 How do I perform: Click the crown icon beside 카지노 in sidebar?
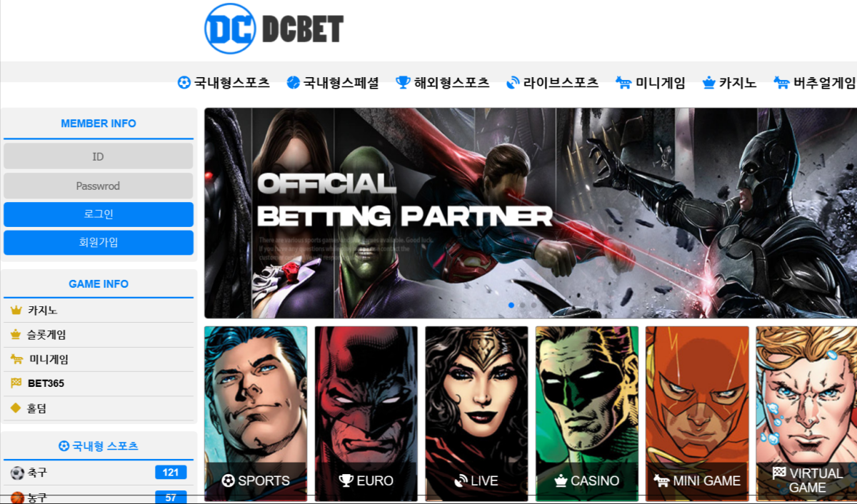(x=16, y=311)
